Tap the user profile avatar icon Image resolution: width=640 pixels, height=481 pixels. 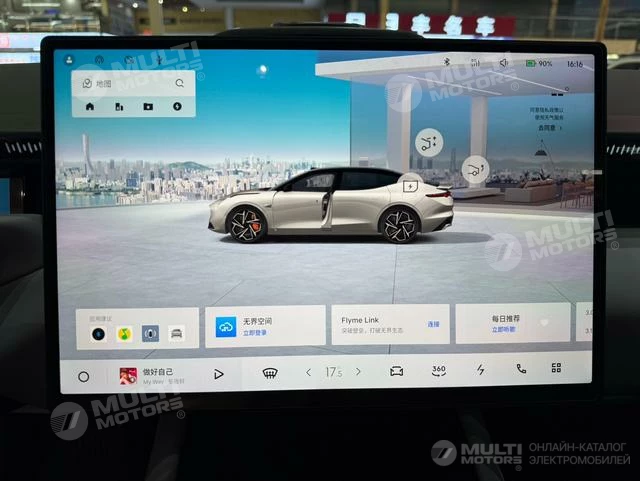click(68, 60)
